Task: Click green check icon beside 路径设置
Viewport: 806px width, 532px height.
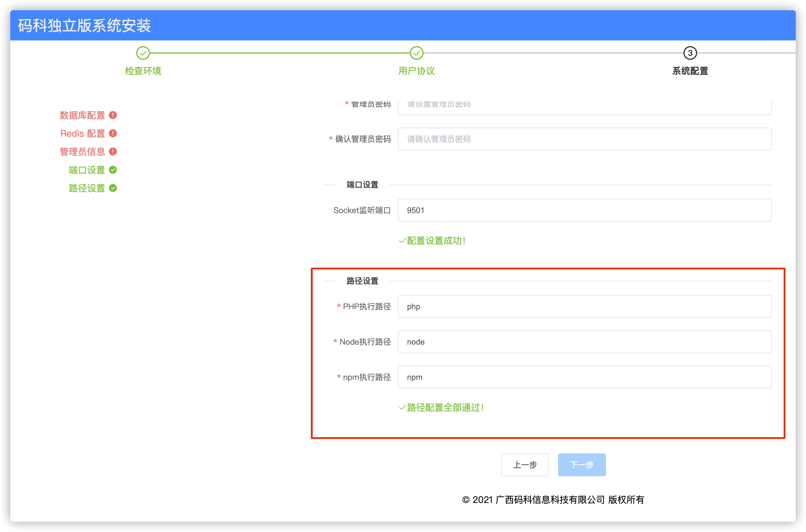Action: 113,188
